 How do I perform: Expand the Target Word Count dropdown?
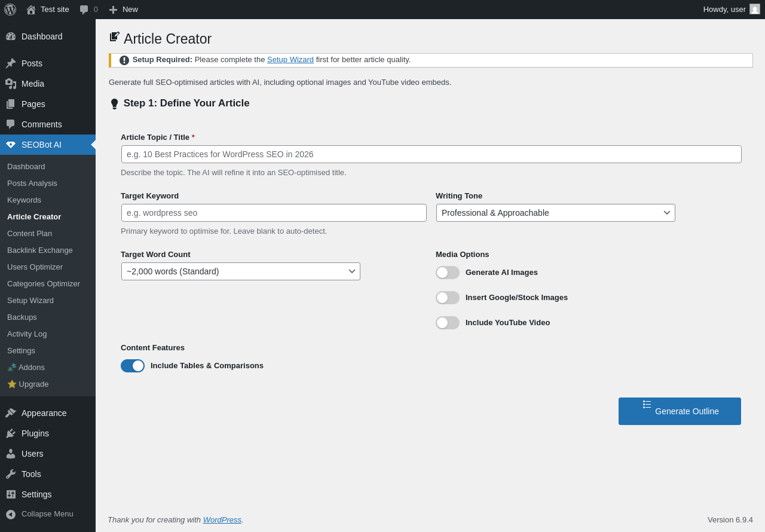pyautogui.click(x=240, y=271)
